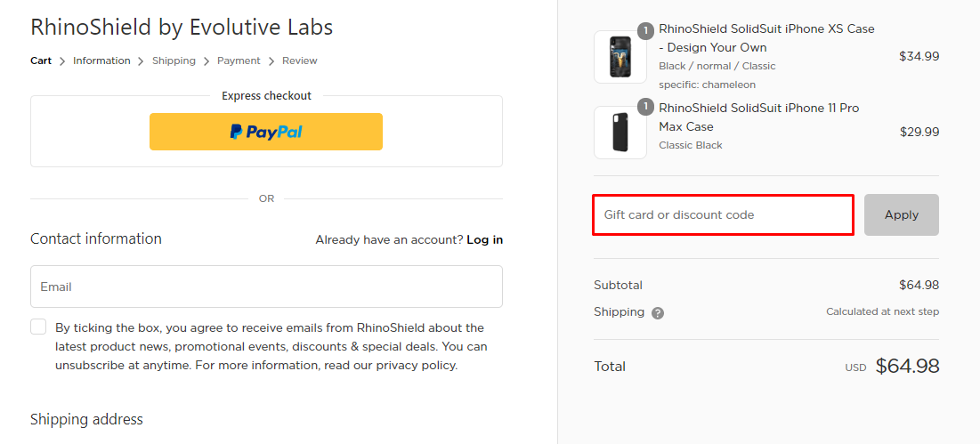980x444 pixels.
Task: Click the Log in link
Action: coord(484,239)
